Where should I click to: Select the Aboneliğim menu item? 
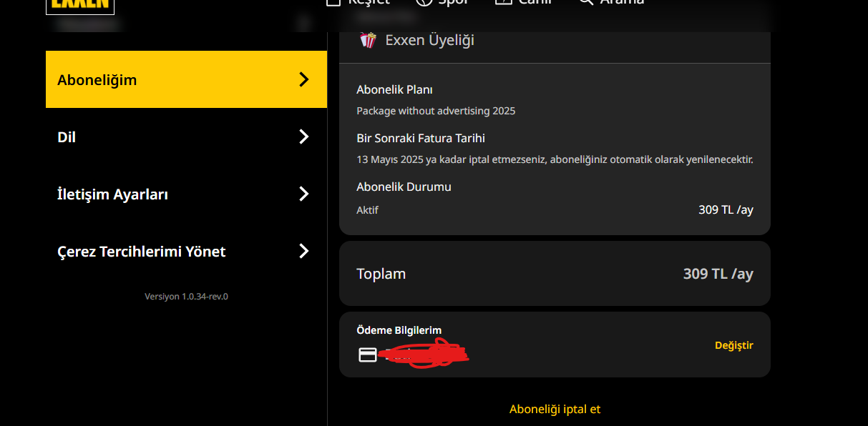coord(97,79)
